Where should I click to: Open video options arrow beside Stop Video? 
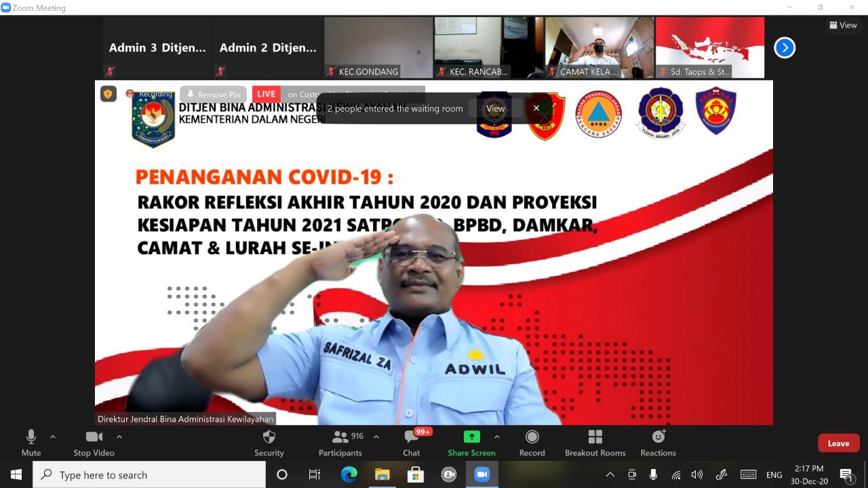119,437
